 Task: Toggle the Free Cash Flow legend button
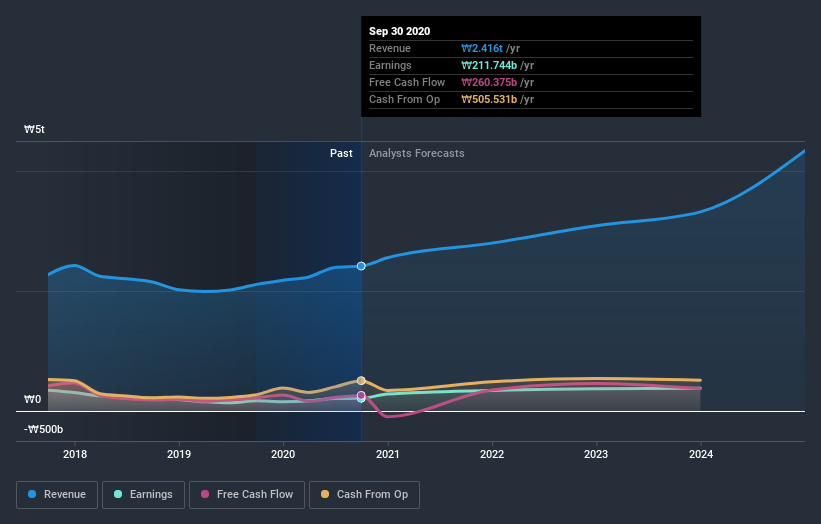pos(247,495)
